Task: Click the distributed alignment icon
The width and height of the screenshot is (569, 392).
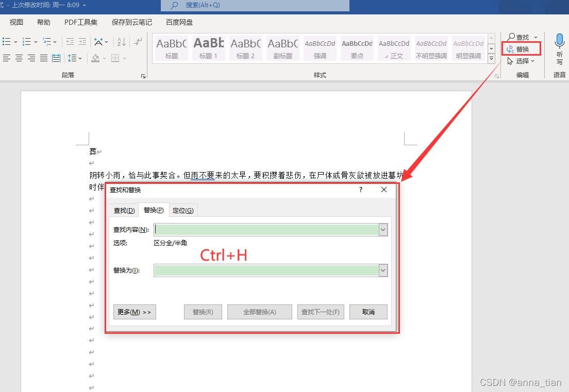Action: (x=56, y=58)
